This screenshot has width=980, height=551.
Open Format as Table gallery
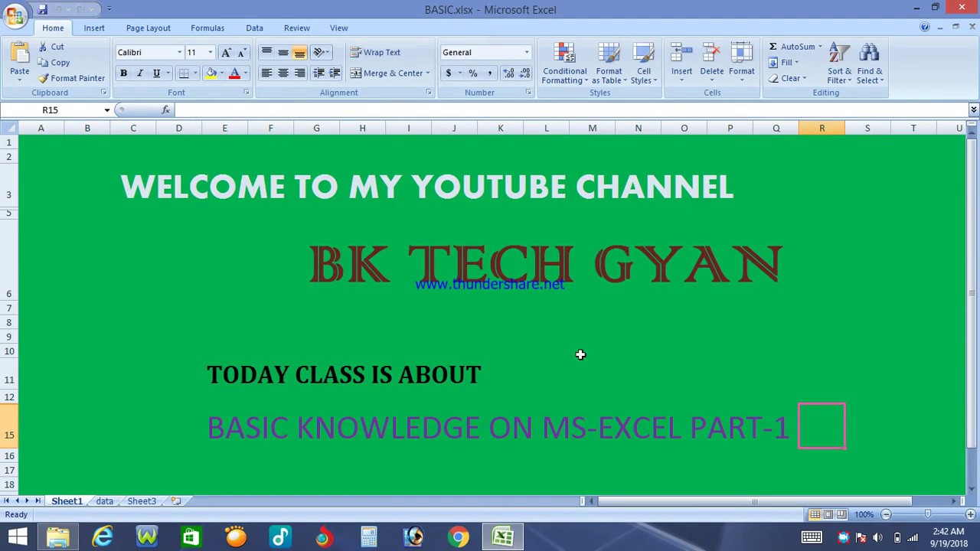[609, 64]
